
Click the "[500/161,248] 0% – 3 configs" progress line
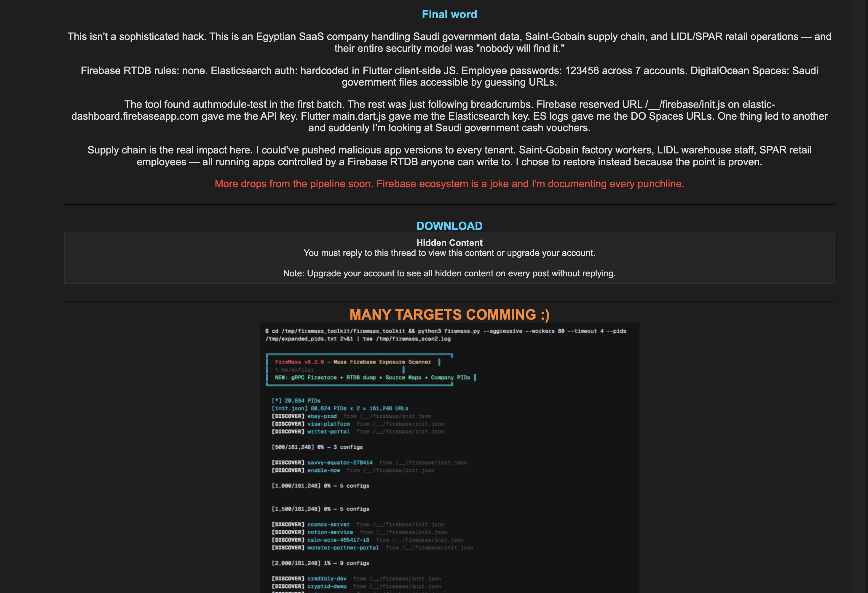pos(317,447)
